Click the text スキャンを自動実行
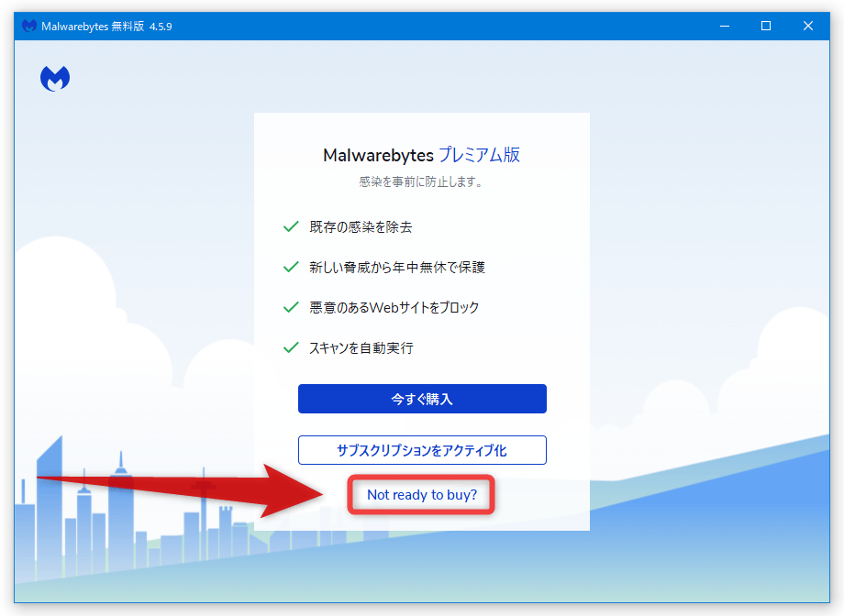 (361, 348)
